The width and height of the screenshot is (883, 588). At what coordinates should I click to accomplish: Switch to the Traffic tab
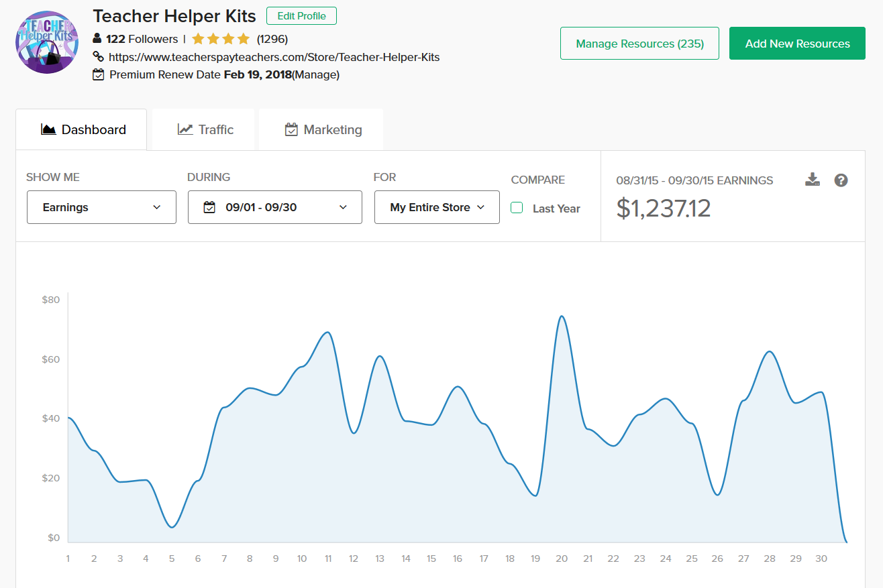(x=203, y=129)
